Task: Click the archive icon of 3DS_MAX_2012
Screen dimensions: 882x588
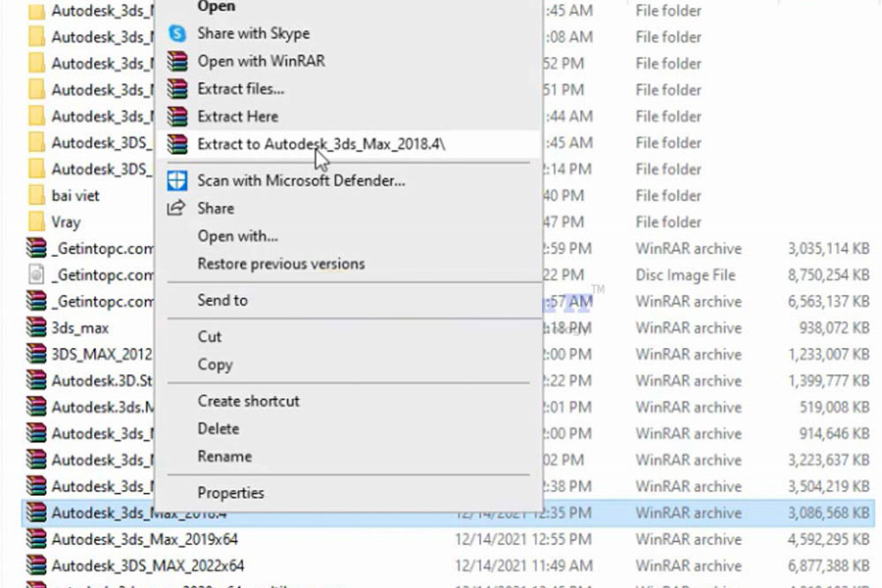Action: (x=36, y=355)
